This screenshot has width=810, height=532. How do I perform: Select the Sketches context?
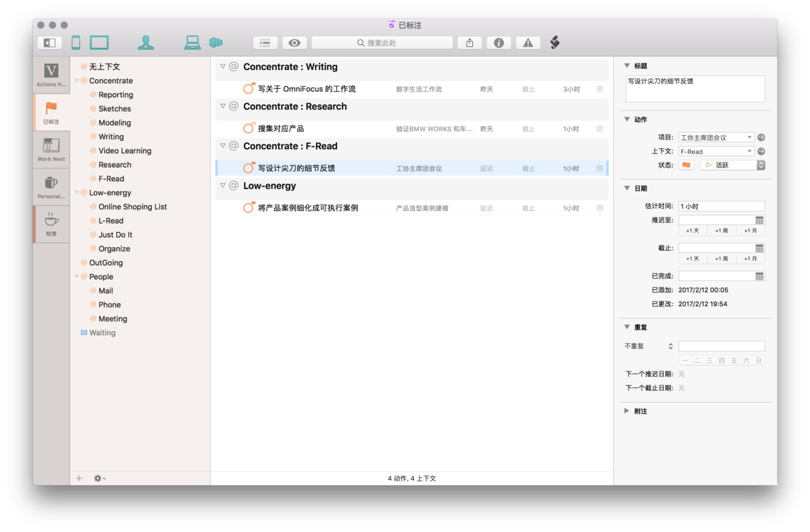click(115, 108)
